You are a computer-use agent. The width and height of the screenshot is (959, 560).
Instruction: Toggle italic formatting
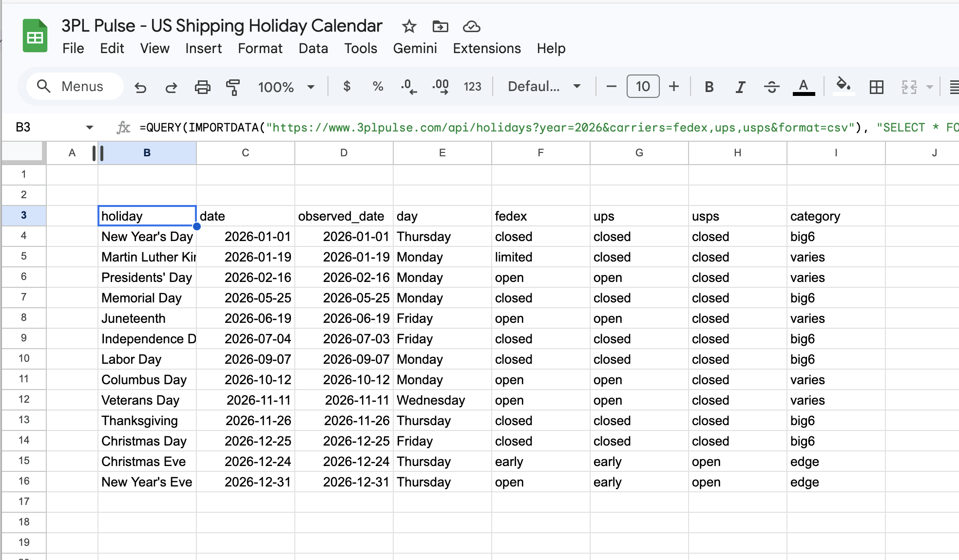coord(740,87)
